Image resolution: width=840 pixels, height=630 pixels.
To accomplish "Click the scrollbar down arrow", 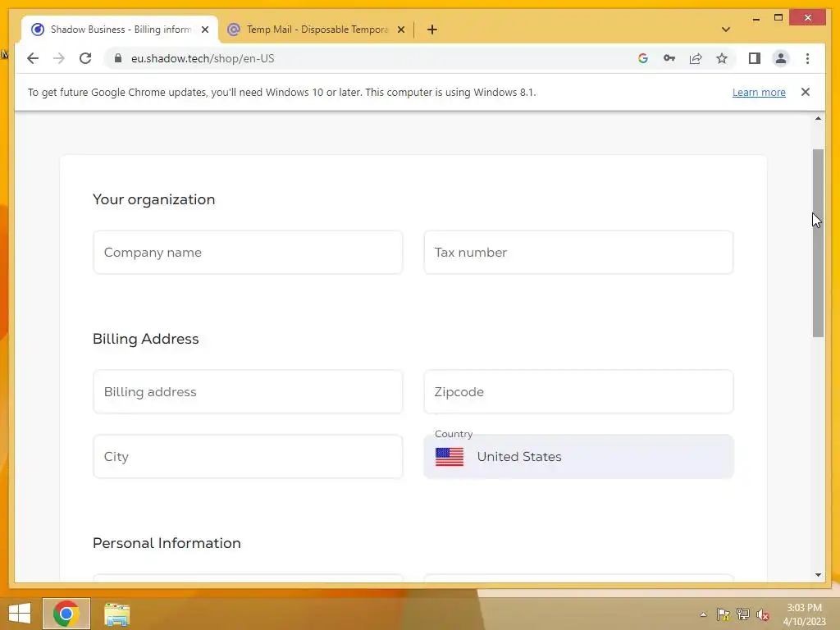I will point(818,575).
